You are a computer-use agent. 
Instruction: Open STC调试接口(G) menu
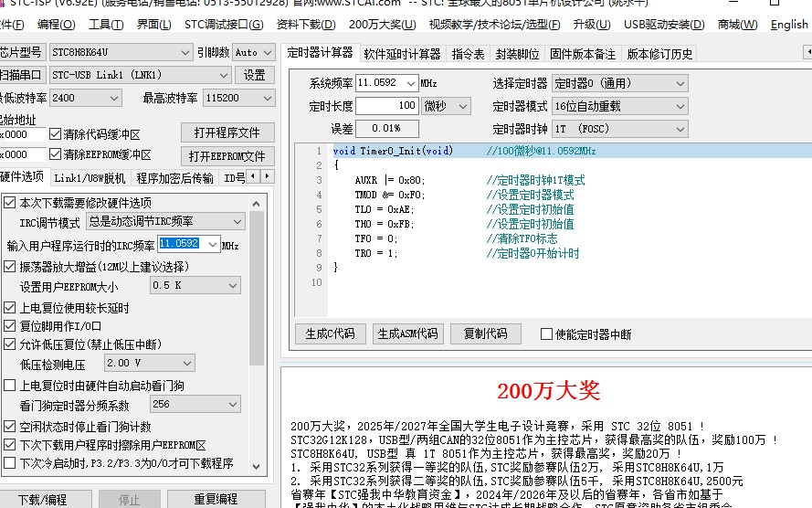point(224,25)
